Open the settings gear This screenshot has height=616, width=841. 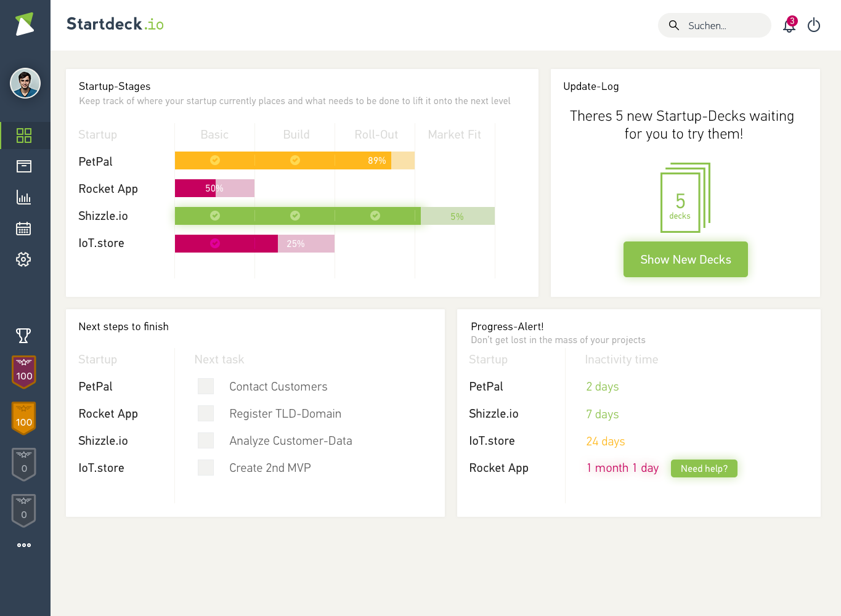(x=25, y=259)
